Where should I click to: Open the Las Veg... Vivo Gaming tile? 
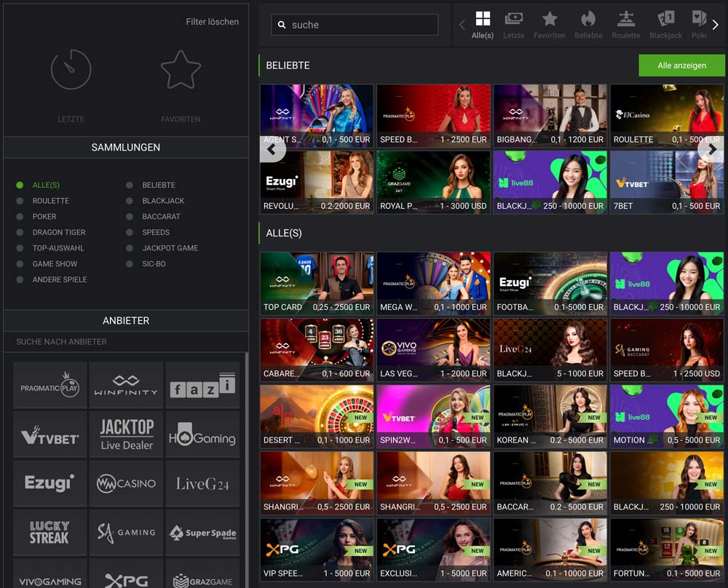click(433, 350)
